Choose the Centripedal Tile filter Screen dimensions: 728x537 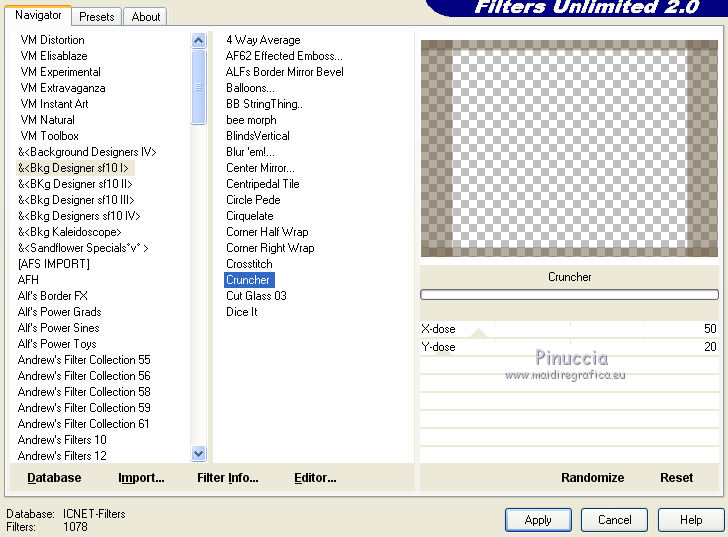(263, 184)
